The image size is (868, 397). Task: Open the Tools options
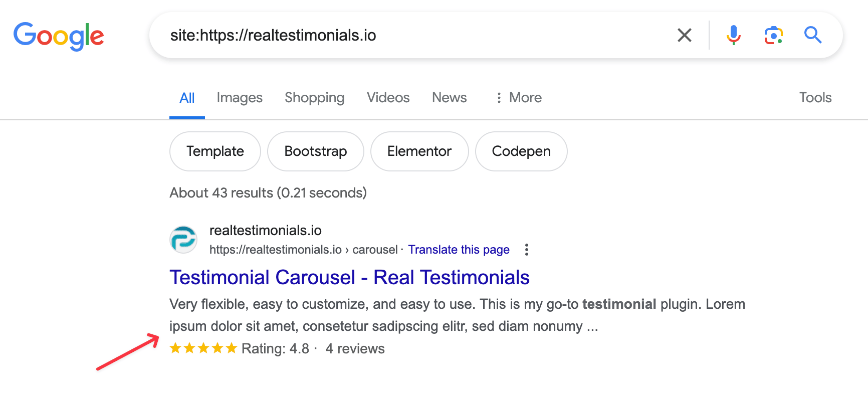tap(815, 97)
